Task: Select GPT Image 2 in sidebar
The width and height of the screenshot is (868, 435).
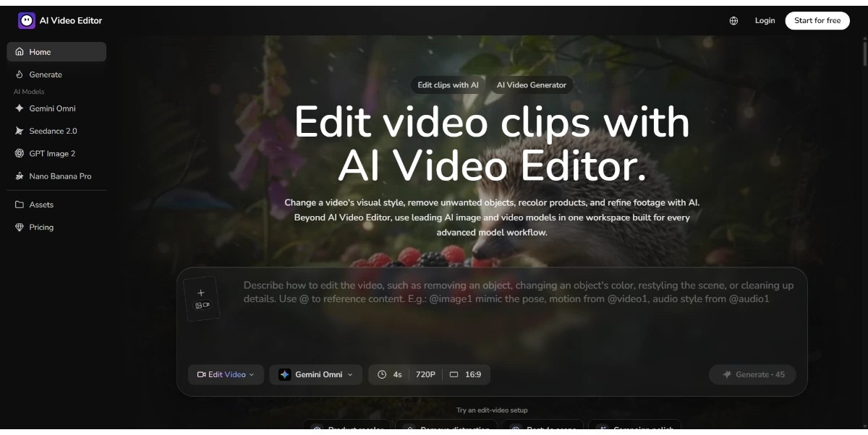Action: pyautogui.click(x=56, y=153)
